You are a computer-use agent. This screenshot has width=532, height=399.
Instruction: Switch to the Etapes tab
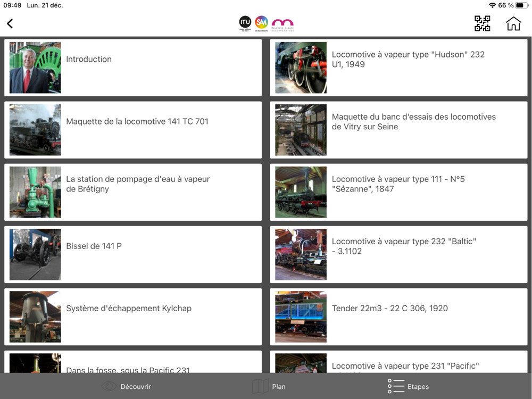pos(408,386)
